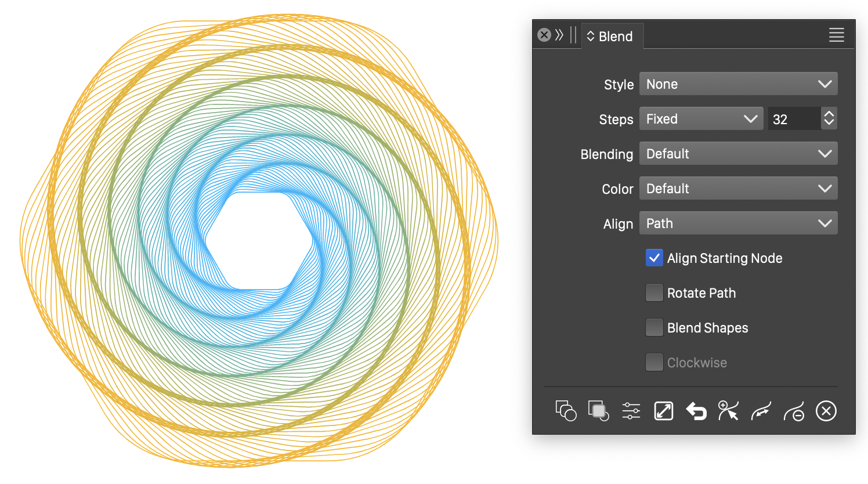Image resolution: width=868 pixels, height=484 pixels.
Task: Click the curve with minus icon
Action: point(794,411)
